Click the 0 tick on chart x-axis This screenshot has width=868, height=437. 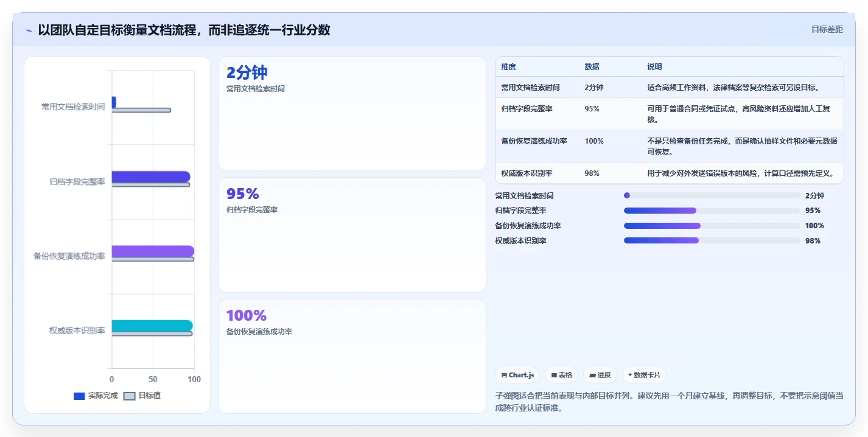tap(111, 379)
